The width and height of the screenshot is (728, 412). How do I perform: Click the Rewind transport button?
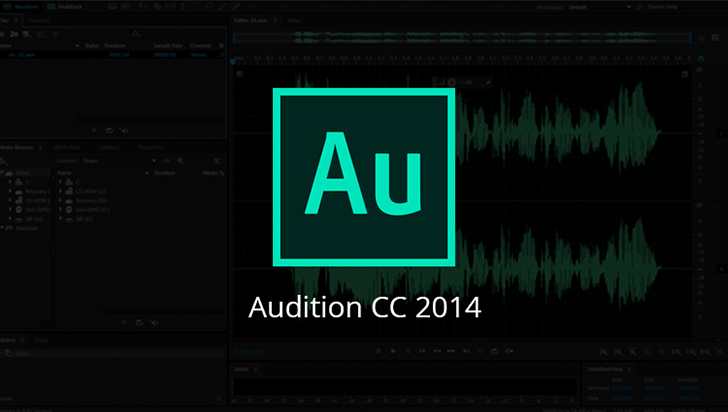tap(437, 351)
